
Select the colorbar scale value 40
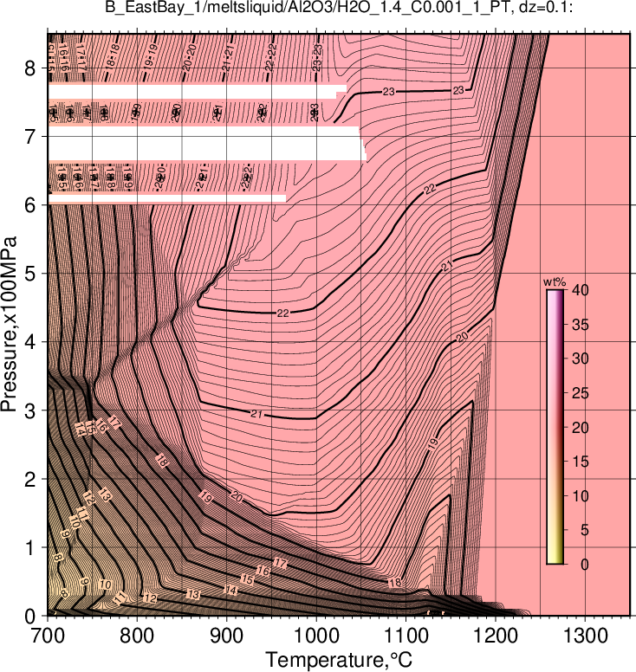pos(581,290)
